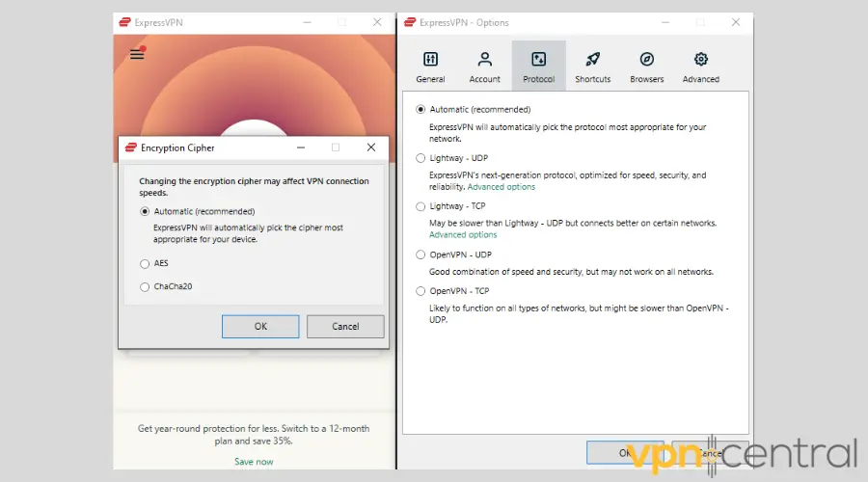Select the ChaCha20 cipher option

pos(145,286)
